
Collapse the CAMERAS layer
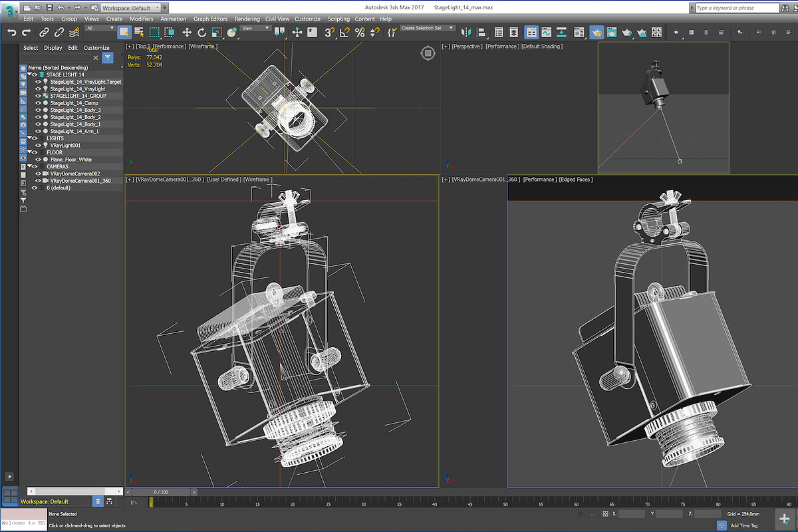(29, 166)
